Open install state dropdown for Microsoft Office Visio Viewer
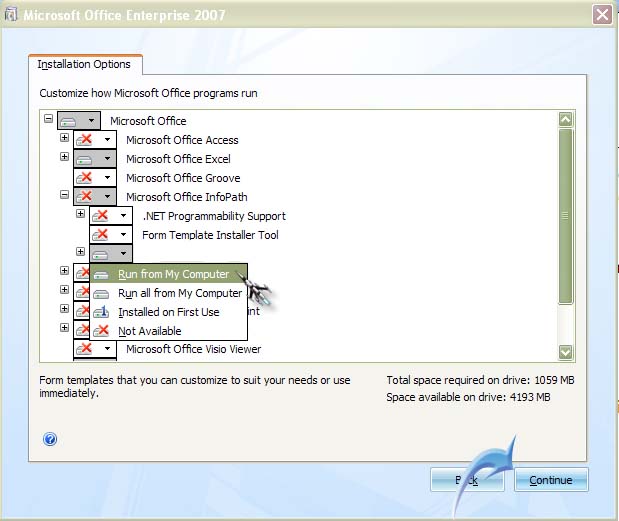This screenshot has height=521, width=619. coord(95,349)
